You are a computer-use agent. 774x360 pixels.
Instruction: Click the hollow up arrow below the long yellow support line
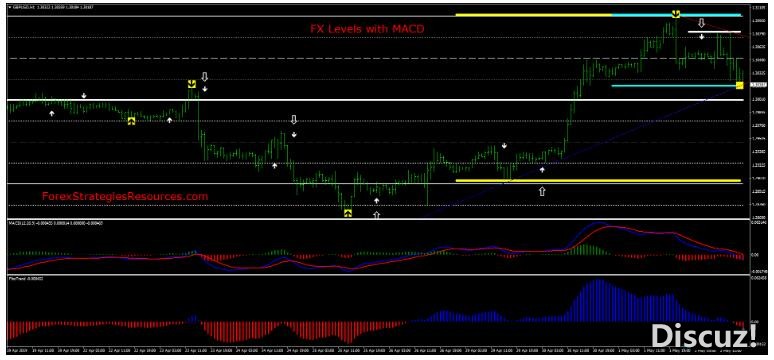[542, 191]
